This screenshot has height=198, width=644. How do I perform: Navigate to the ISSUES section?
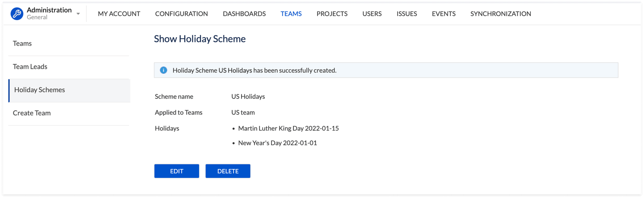407,14
